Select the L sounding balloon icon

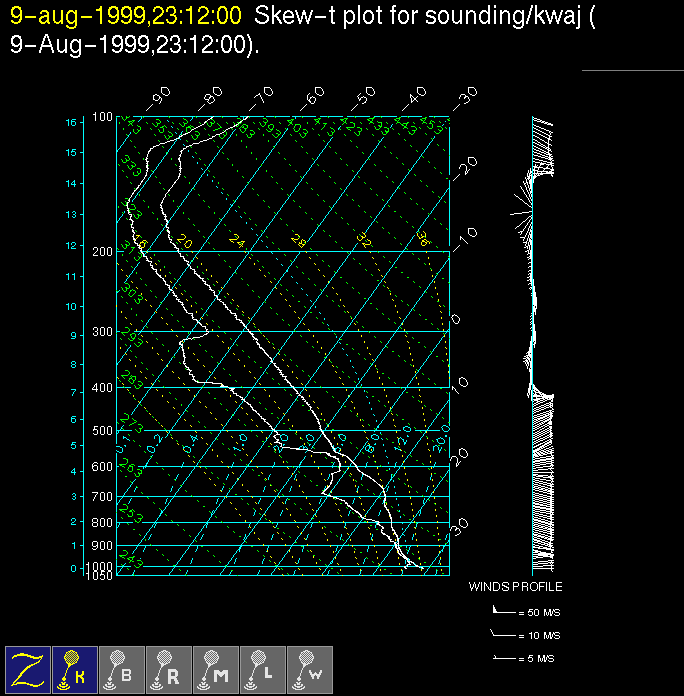pyautogui.click(x=263, y=669)
